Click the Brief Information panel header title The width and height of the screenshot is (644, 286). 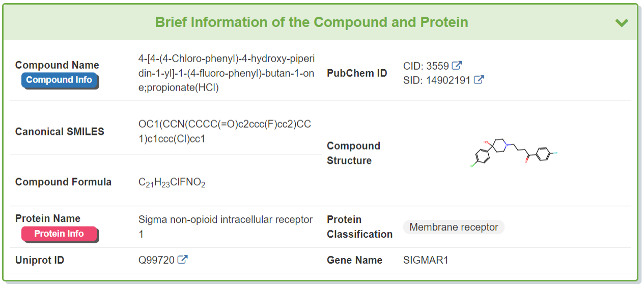click(312, 22)
